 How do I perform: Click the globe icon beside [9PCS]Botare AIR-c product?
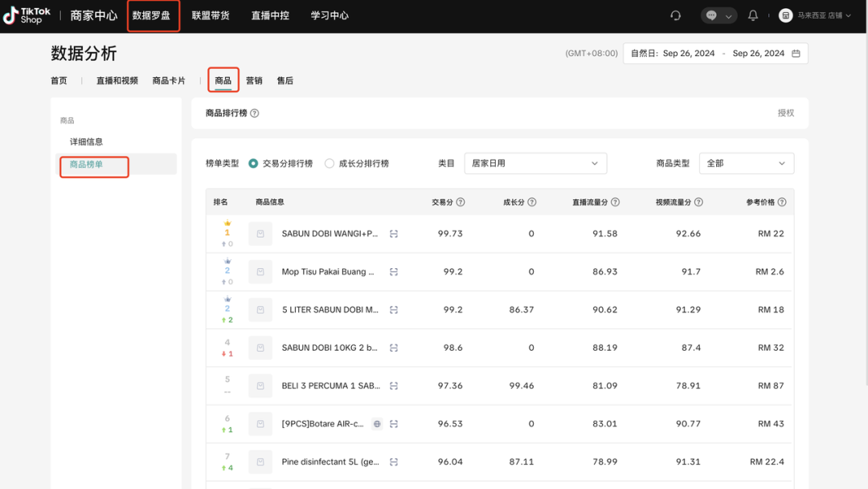click(x=377, y=423)
